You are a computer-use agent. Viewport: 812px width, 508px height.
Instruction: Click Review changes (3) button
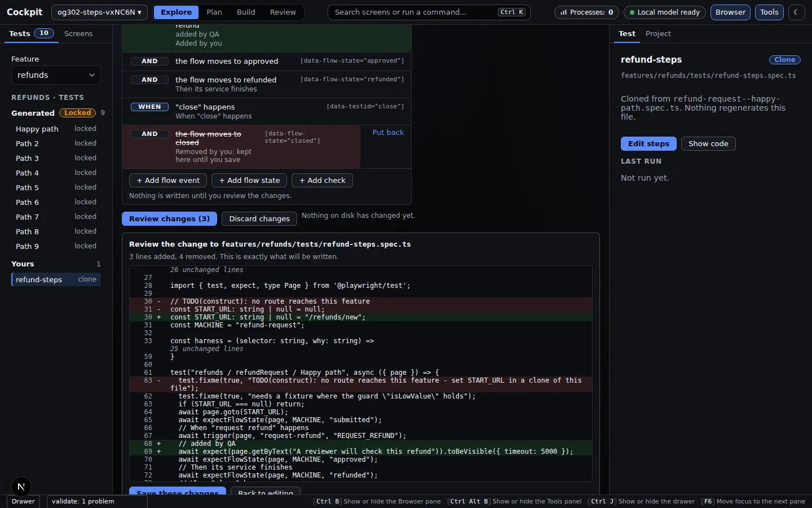click(169, 218)
